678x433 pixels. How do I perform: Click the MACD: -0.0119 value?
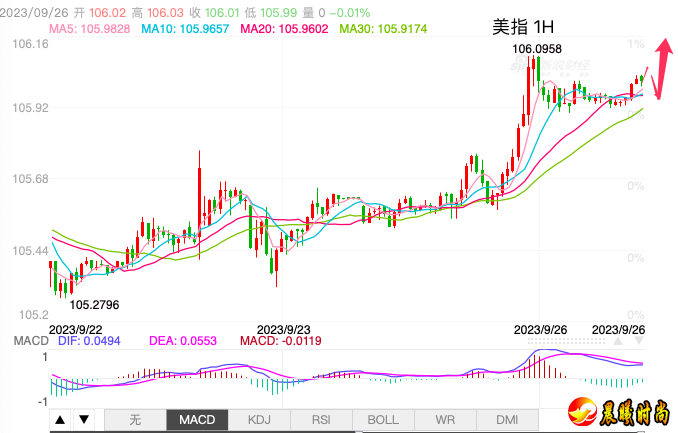point(281,341)
